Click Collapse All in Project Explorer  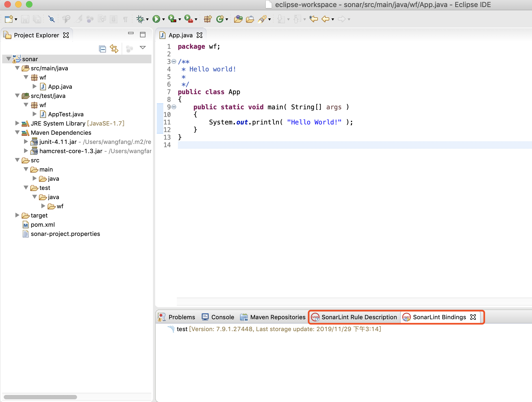pos(102,49)
